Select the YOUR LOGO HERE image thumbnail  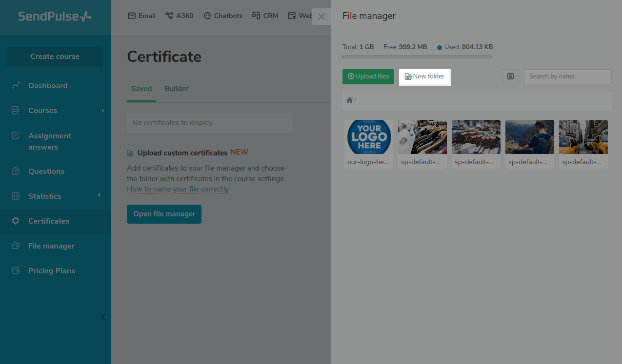(x=369, y=137)
